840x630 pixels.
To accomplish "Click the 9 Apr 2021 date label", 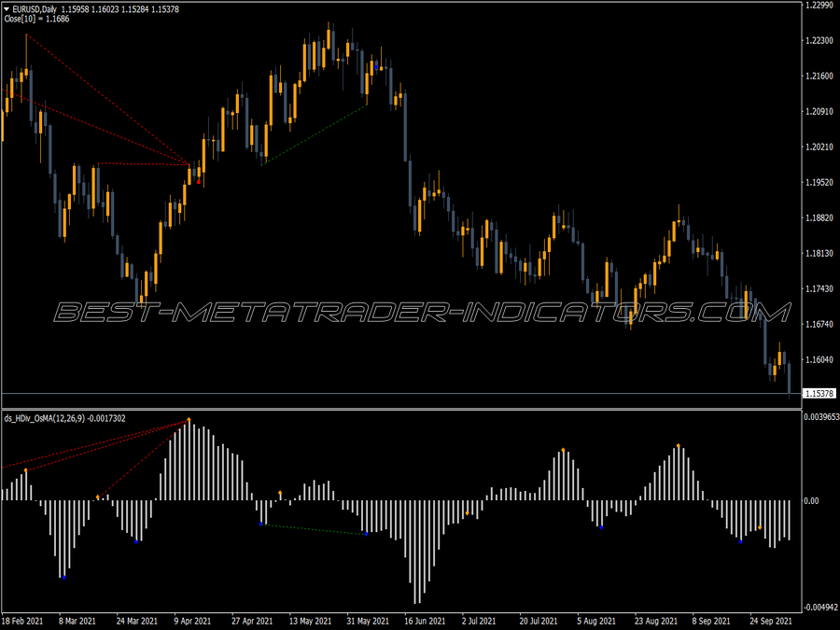I will pos(192,622).
